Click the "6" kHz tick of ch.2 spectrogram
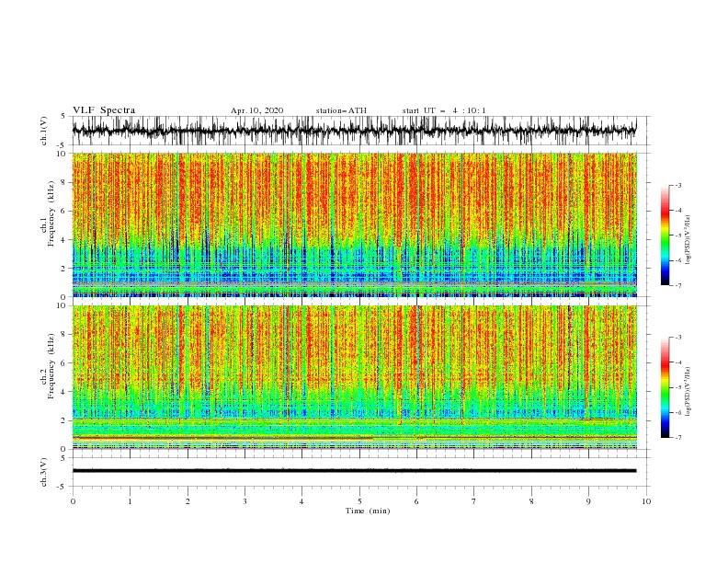The width and height of the screenshot is (728, 563). (x=64, y=363)
